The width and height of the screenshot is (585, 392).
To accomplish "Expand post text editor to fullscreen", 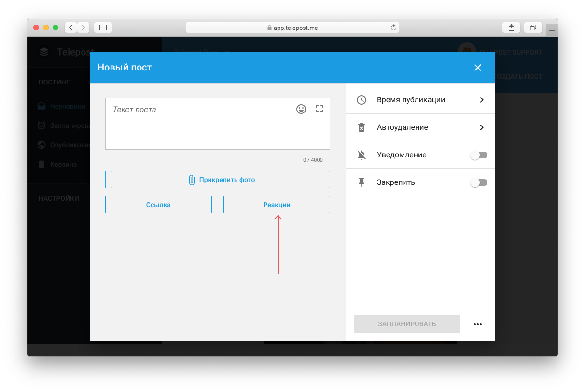I will [x=319, y=109].
